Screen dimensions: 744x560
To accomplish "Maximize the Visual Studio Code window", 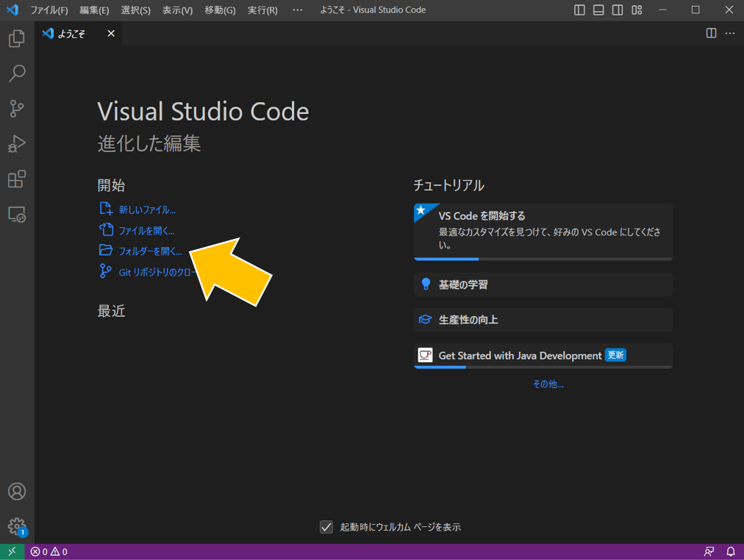I will tap(695, 10).
